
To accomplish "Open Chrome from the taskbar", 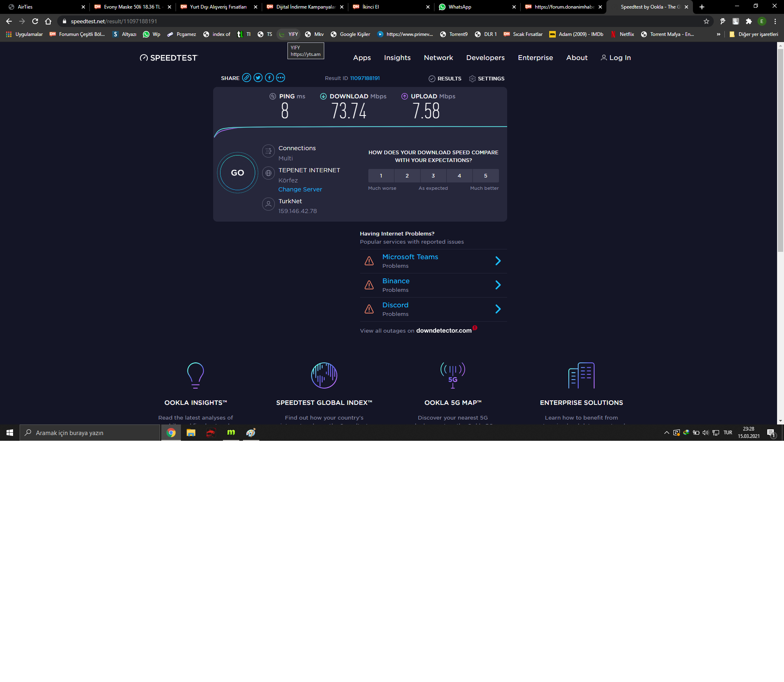I will (171, 433).
